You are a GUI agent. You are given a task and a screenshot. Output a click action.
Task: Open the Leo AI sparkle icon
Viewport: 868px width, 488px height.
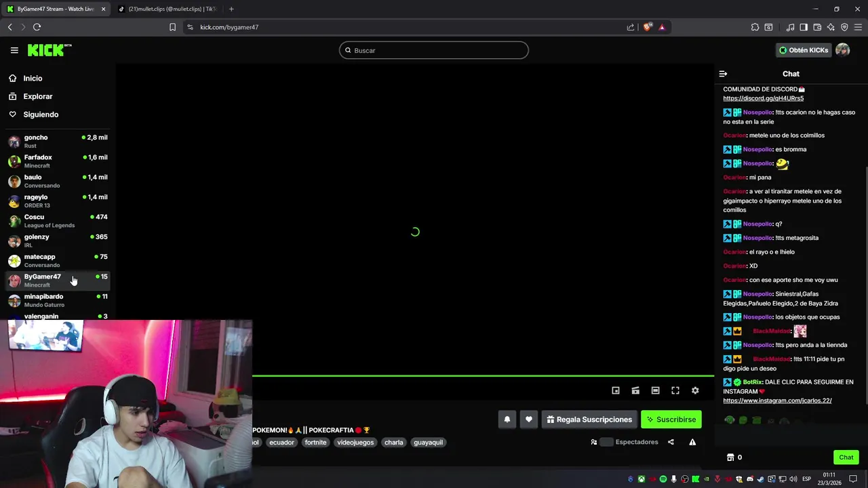click(831, 27)
